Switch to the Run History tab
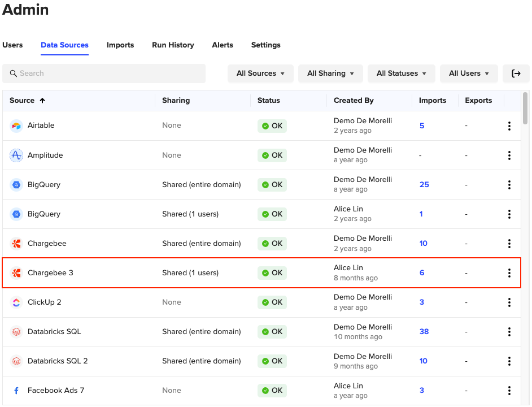 tap(173, 45)
